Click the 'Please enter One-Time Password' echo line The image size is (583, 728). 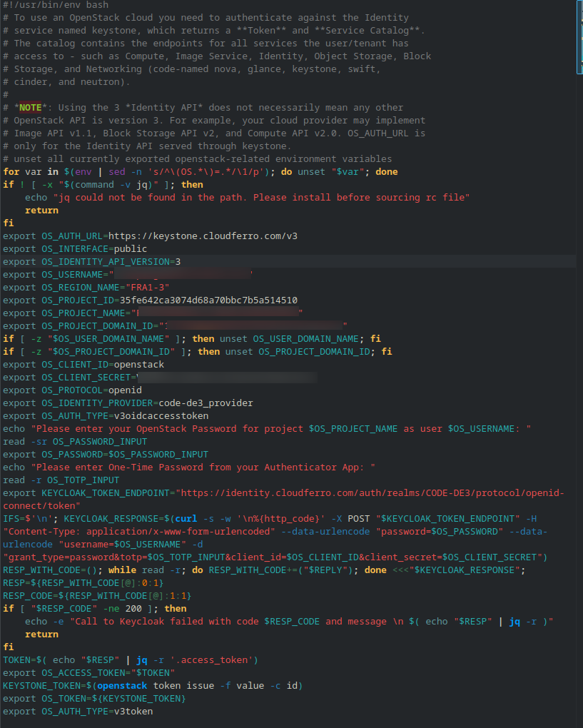pyautogui.click(x=189, y=467)
